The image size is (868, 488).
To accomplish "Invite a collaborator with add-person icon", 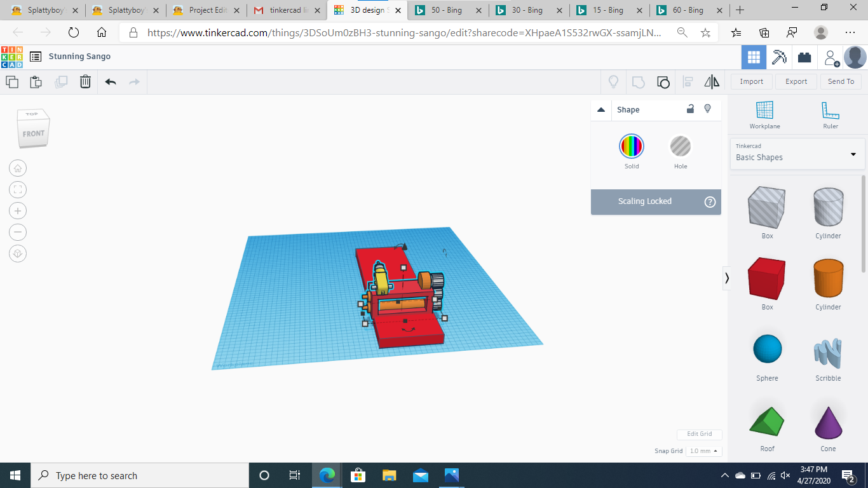I will (x=831, y=58).
